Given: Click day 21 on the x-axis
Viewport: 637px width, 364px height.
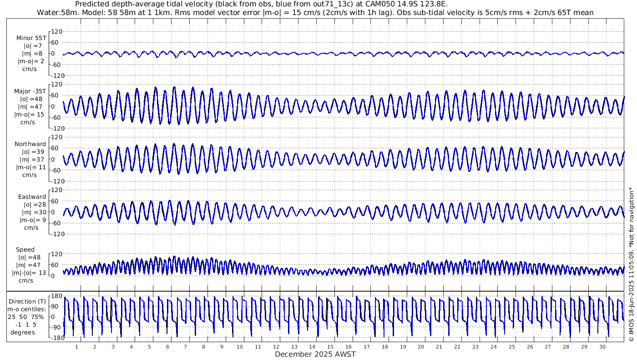Looking at the screenshot, I should (x=439, y=347).
